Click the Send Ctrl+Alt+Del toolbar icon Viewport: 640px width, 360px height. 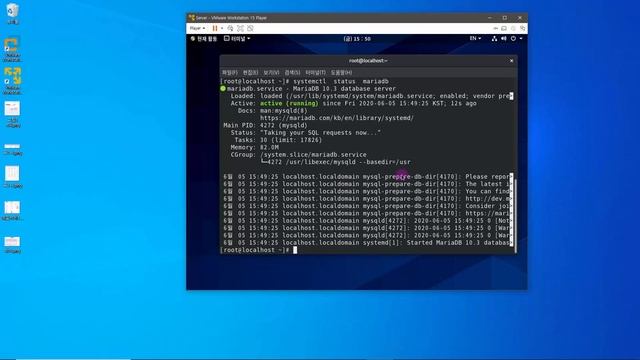tap(231, 28)
